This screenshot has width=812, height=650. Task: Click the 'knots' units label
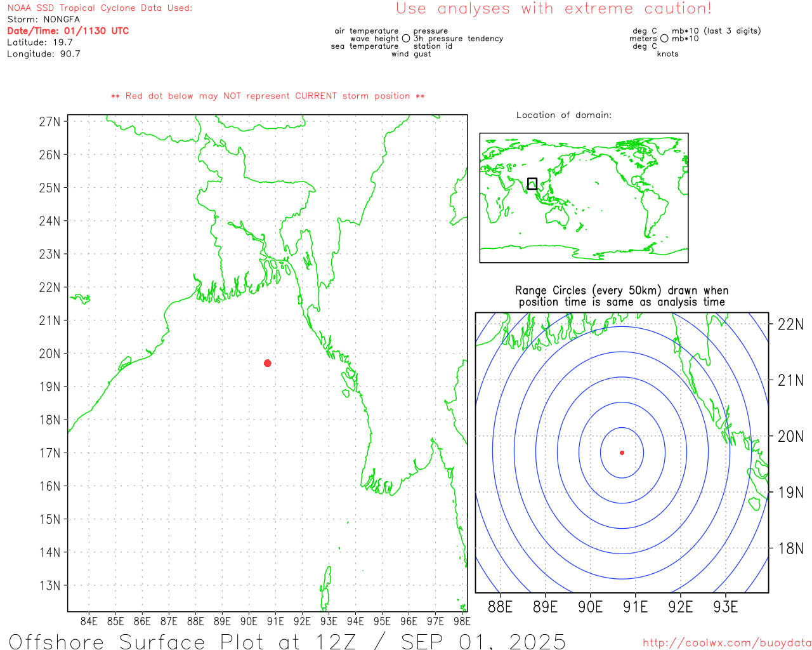click(668, 54)
